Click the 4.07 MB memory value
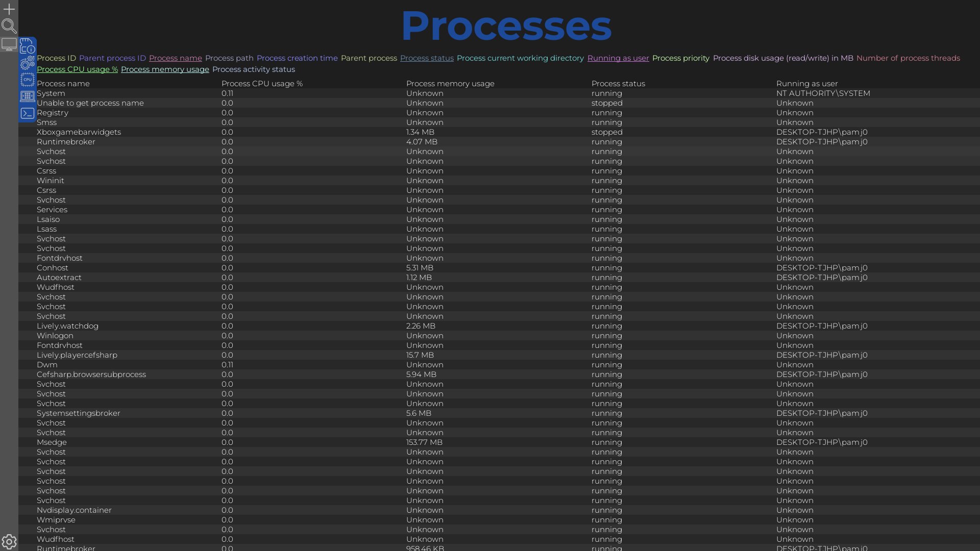 422,142
